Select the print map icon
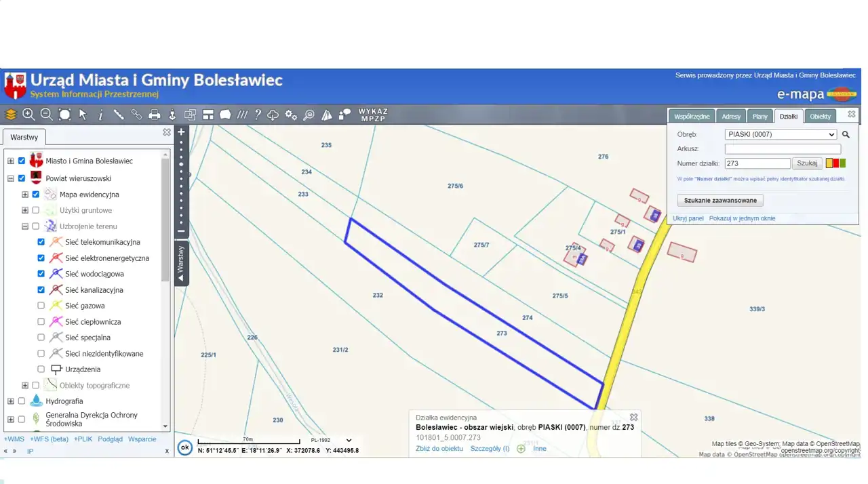The image size is (868, 484). pyautogui.click(x=155, y=115)
